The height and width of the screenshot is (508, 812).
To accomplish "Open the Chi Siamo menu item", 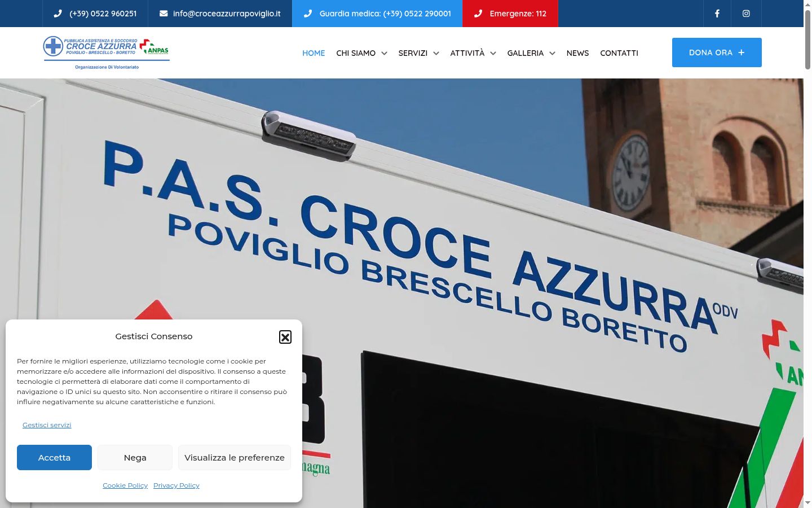I will point(356,53).
